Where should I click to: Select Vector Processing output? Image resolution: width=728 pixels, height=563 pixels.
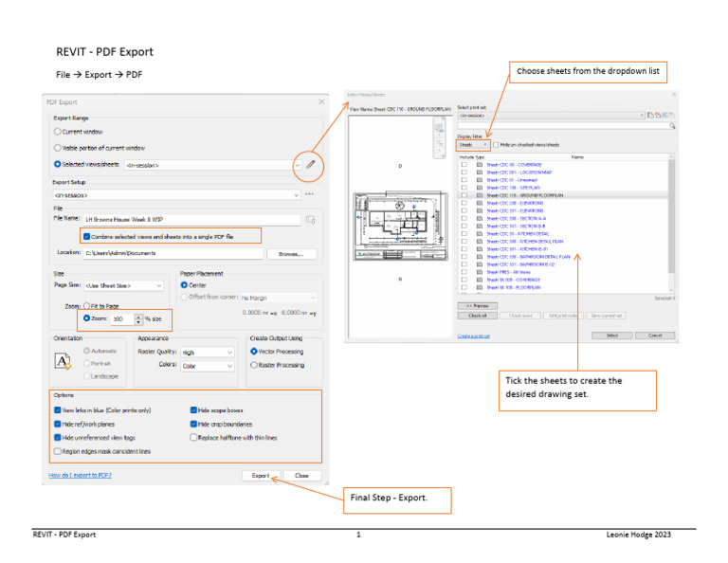click(x=253, y=352)
